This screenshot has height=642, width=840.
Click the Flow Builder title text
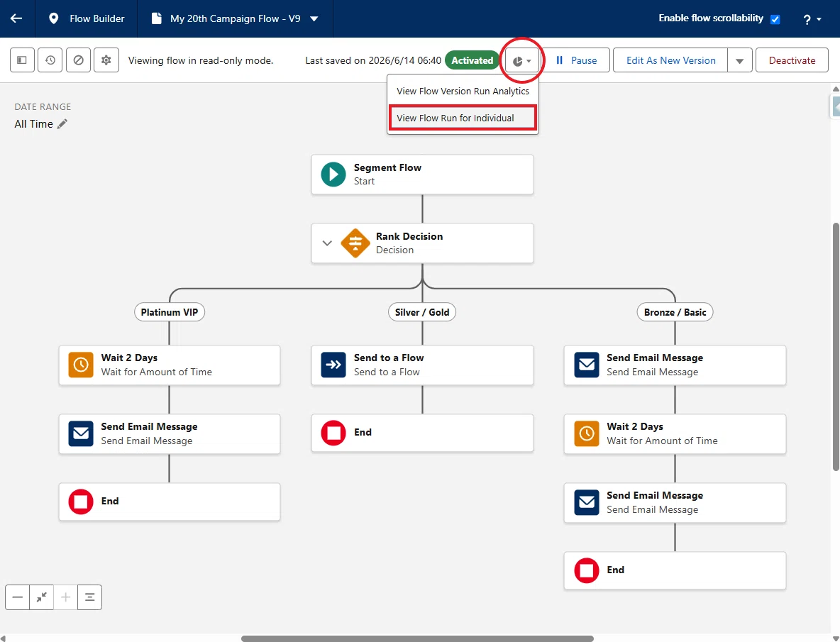click(97, 18)
